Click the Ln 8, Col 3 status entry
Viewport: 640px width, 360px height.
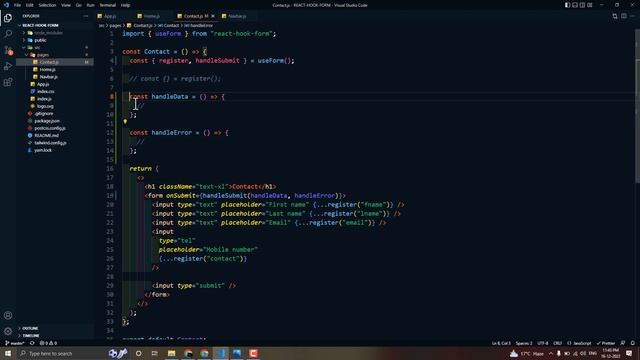click(x=501, y=343)
